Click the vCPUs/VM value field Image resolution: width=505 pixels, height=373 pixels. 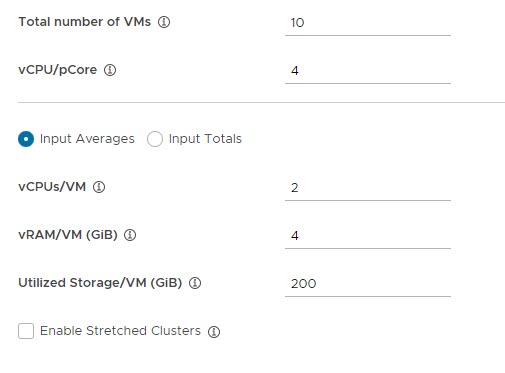[x=368, y=188]
